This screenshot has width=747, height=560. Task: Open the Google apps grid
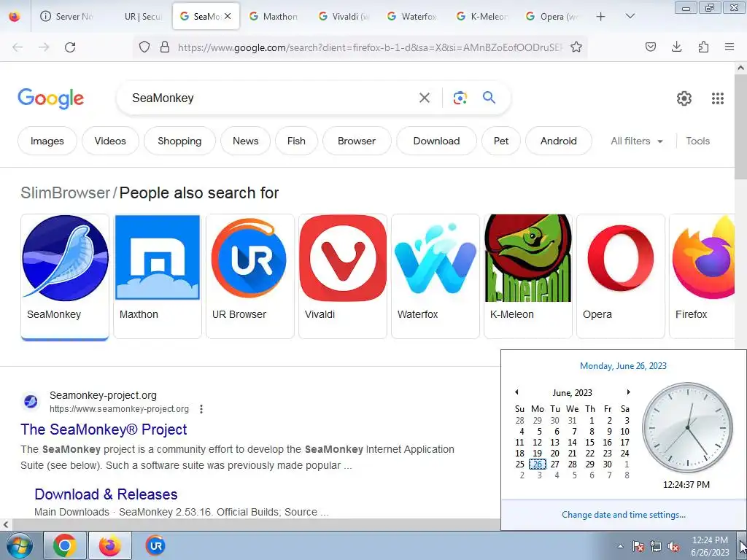[718, 98]
